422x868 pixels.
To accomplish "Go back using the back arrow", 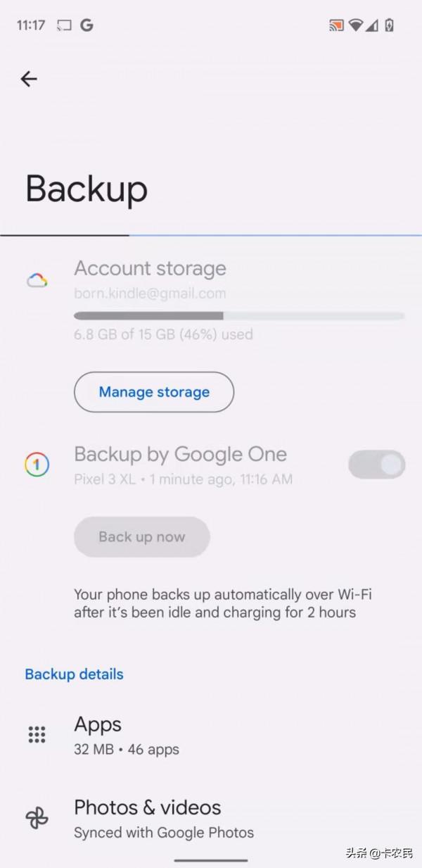I will coord(28,79).
